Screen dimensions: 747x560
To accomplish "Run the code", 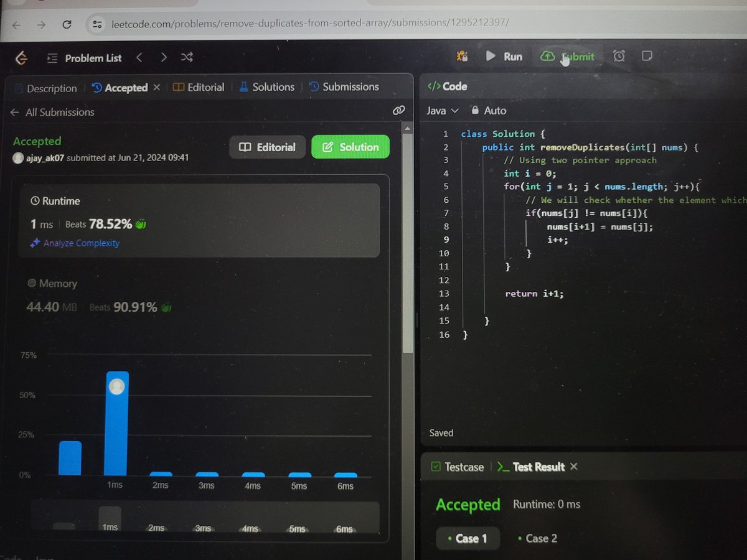I will coord(504,57).
